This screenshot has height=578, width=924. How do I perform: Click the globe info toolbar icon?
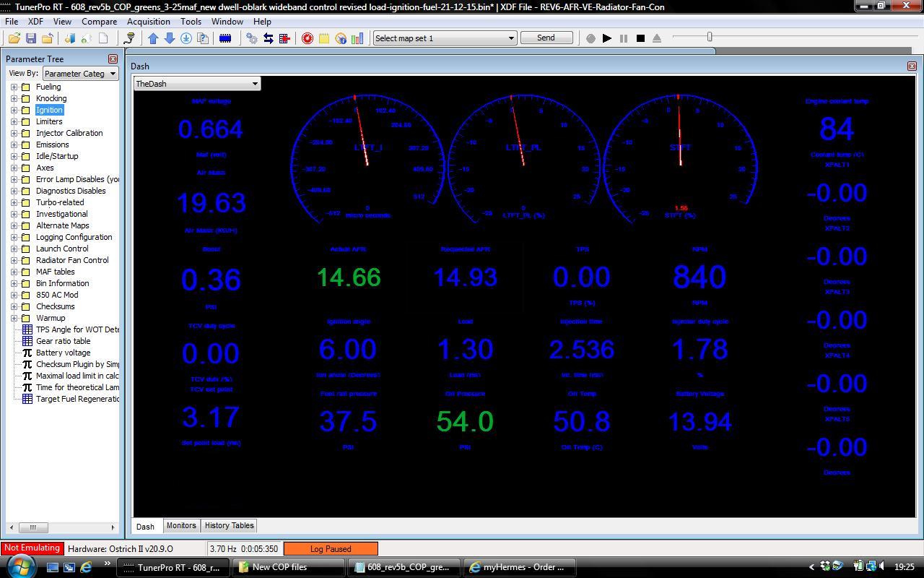coord(341,38)
